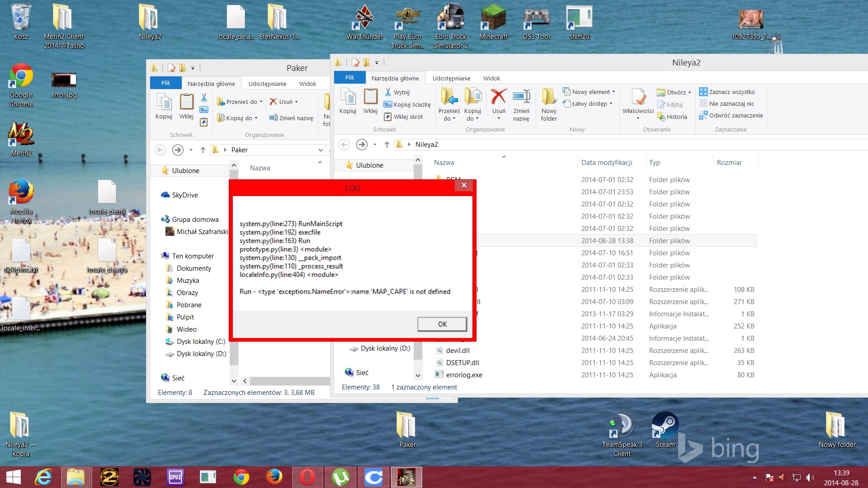
Task: Select the Mozilla Firefox desktop shortcut
Action: pyautogui.click(x=21, y=202)
